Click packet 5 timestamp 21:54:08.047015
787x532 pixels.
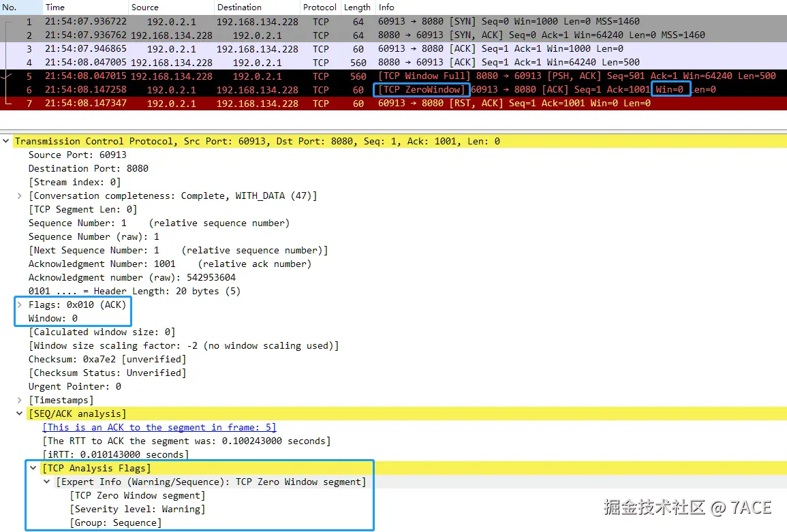click(x=86, y=76)
